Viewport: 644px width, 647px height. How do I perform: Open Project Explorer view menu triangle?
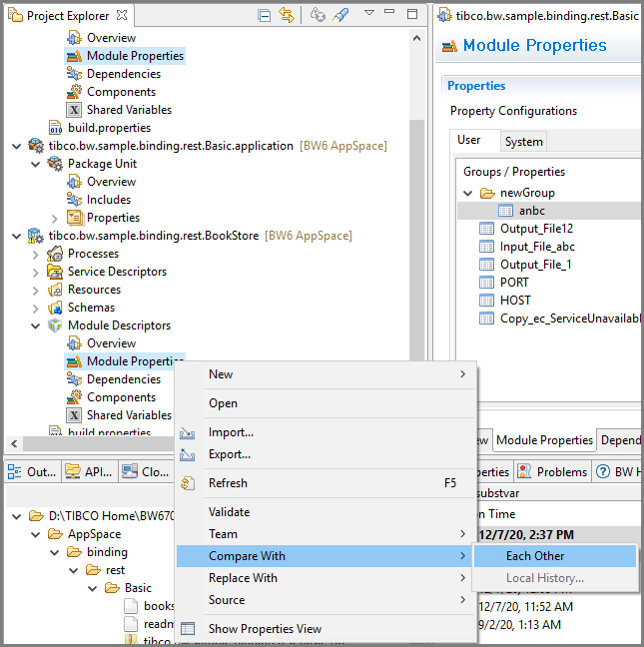pyautogui.click(x=369, y=13)
